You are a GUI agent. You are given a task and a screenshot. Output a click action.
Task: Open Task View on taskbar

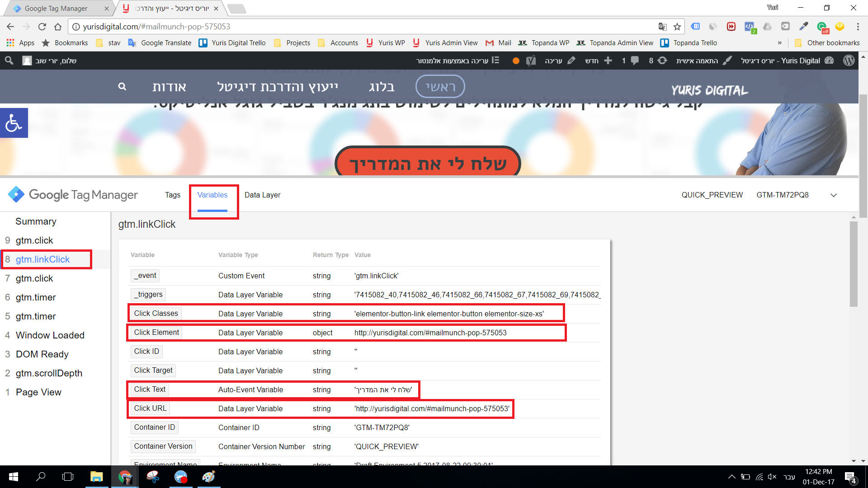point(68,477)
